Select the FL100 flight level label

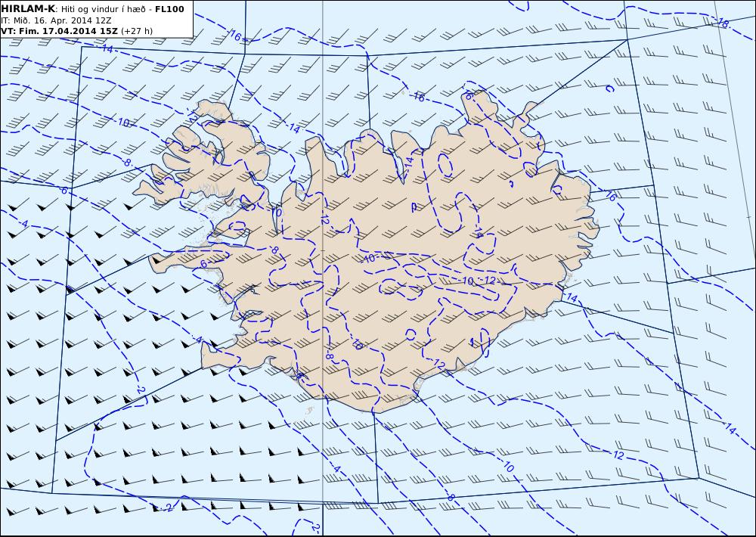[x=169, y=9]
